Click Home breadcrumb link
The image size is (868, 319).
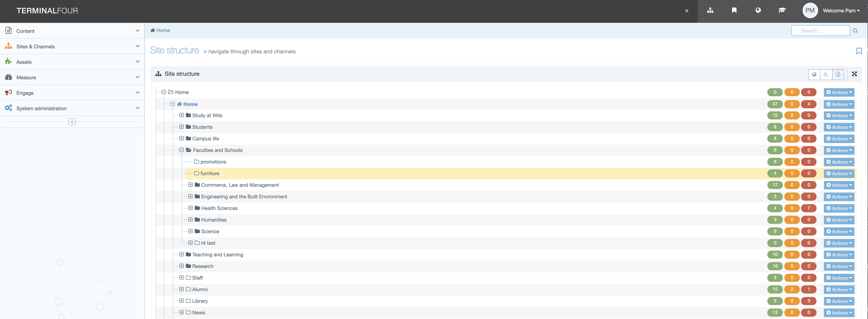(x=163, y=30)
